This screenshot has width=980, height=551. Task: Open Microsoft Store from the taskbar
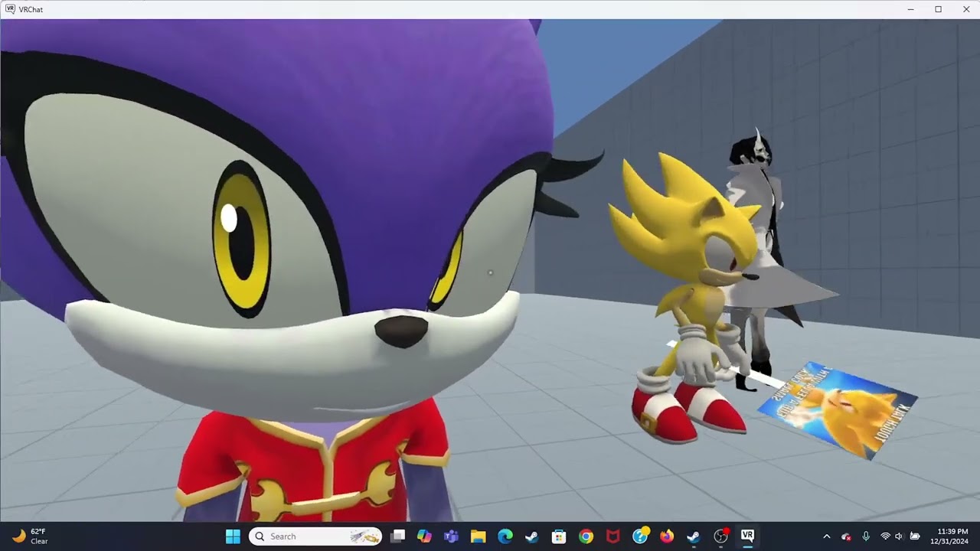559,536
